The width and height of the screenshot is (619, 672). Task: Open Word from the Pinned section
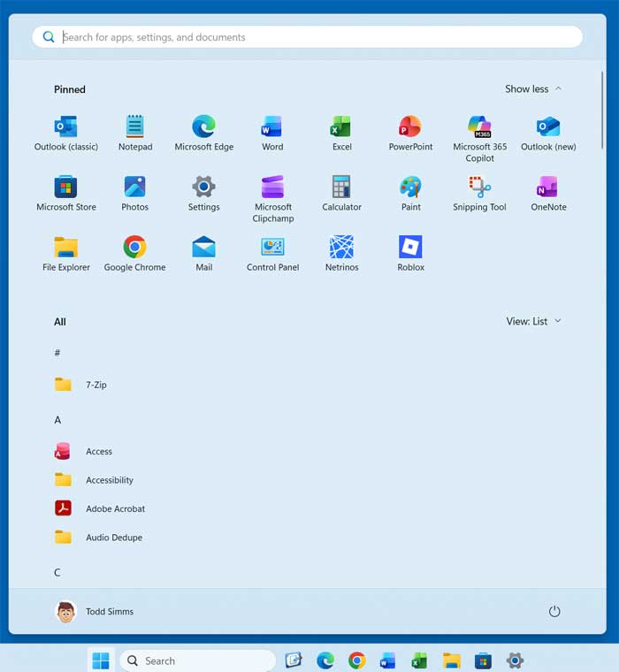pos(272,133)
